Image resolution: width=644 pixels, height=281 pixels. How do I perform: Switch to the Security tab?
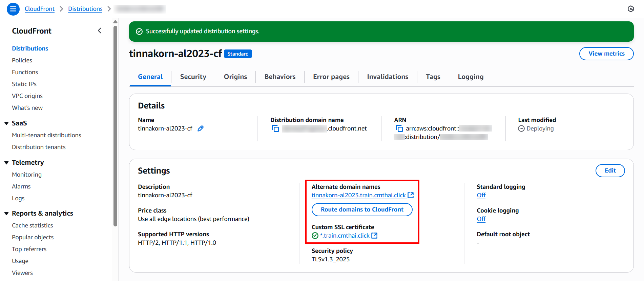(x=193, y=77)
